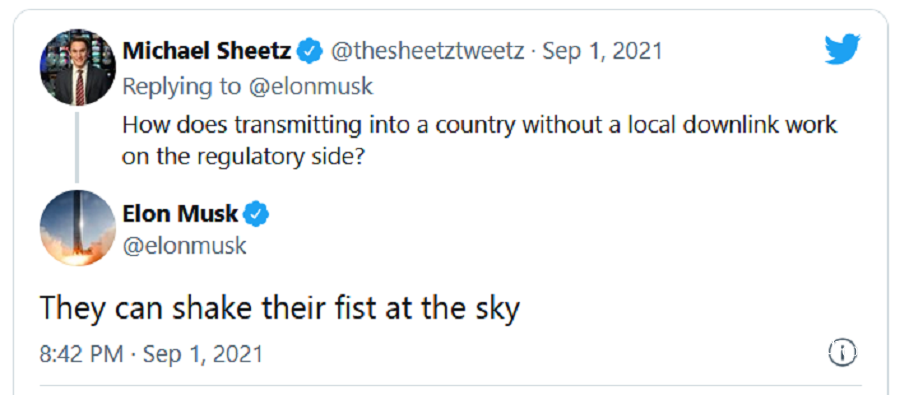This screenshot has height=395, width=900.
Task: Click the 'How does transmitting into a country' line
Action: tap(480, 125)
